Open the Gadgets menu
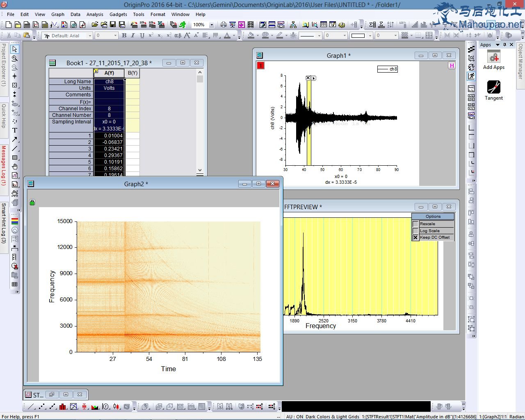This screenshot has width=525, height=420. [x=118, y=14]
